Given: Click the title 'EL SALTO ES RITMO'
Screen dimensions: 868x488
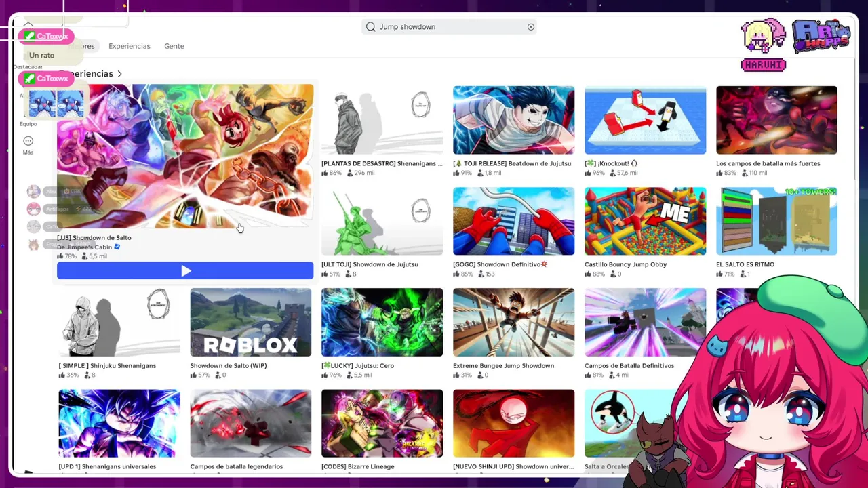Looking at the screenshot, I should point(745,264).
